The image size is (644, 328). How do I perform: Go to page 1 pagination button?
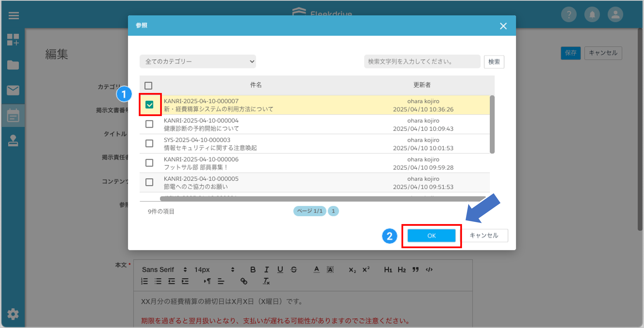(333, 211)
